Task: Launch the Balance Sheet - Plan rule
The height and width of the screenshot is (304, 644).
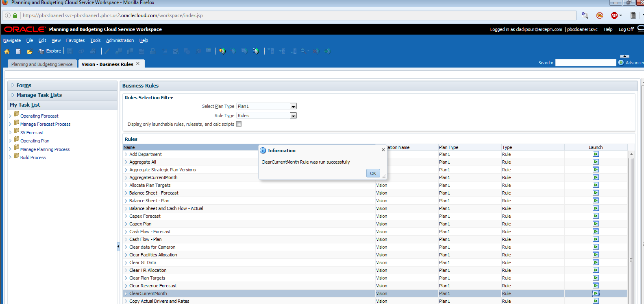Action: [x=596, y=201]
